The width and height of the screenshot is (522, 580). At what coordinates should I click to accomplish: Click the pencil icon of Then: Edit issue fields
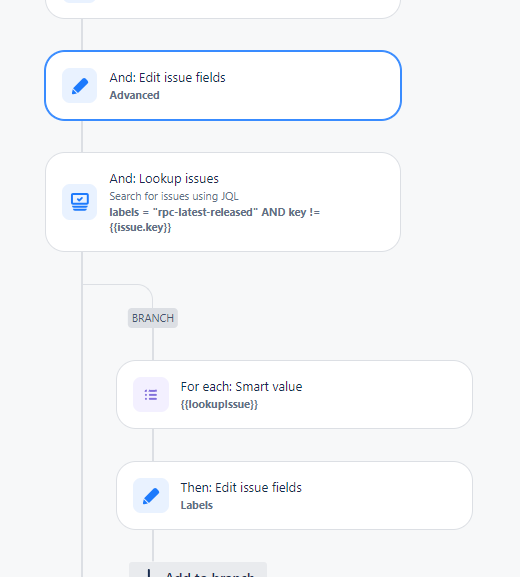point(151,496)
